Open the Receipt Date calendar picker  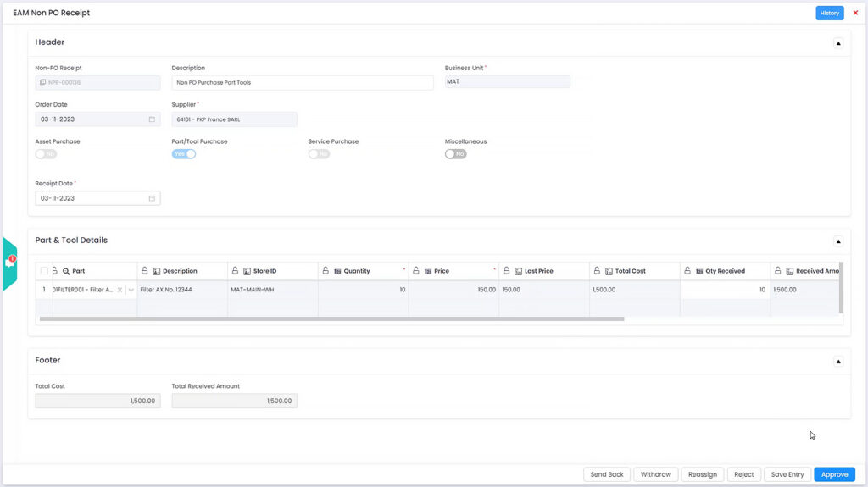[x=152, y=198]
